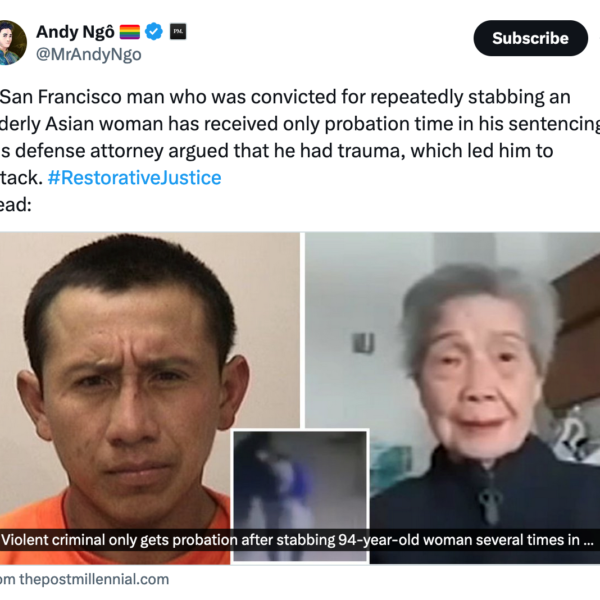Click tweet line about 'probation time in his sentencing'
Image resolution: width=600 pixels, height=600 pixels.
300,124
